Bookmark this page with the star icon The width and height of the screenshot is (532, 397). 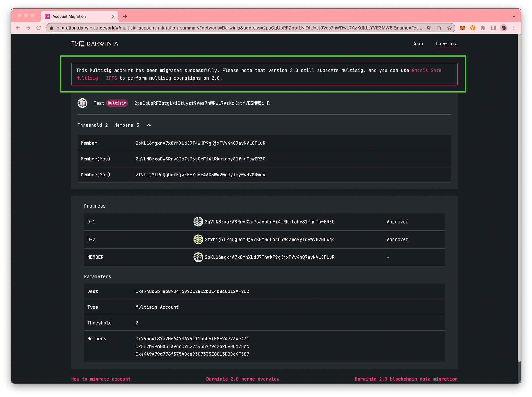coord(450,28)
